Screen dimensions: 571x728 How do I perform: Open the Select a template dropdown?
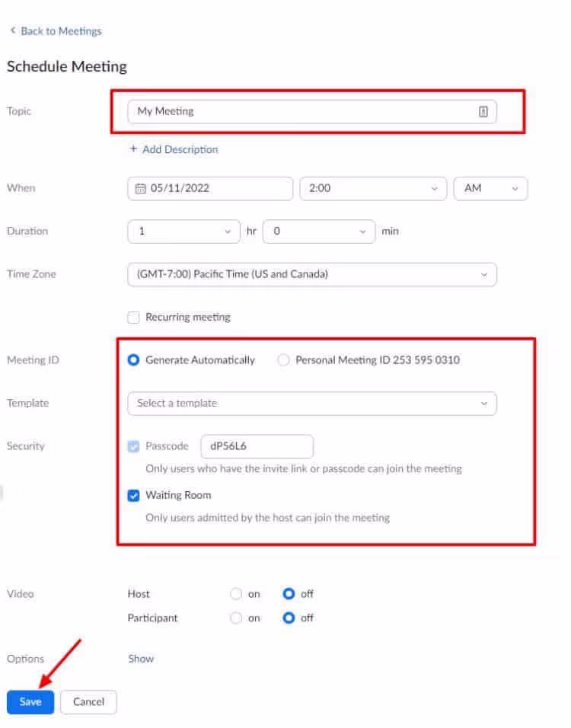[x=312, y=404]
